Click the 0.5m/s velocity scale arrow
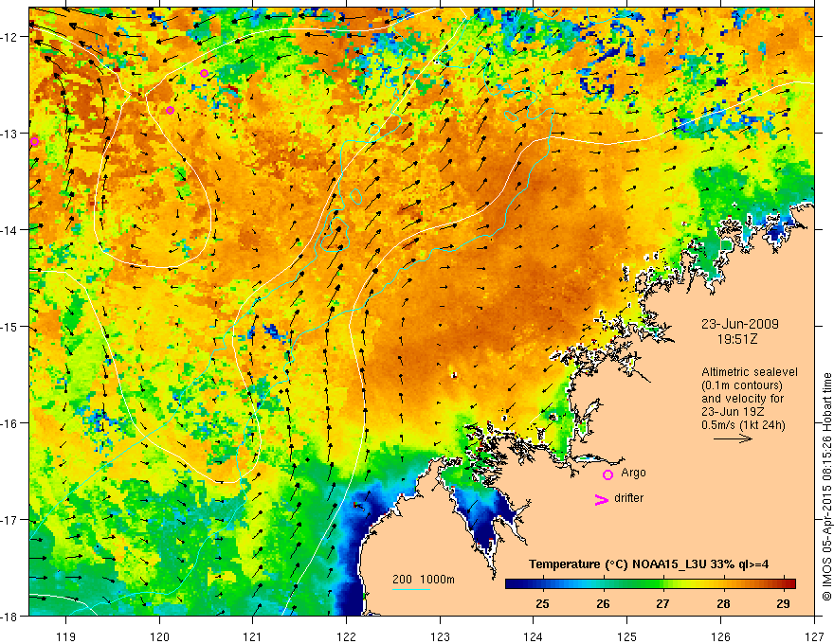 tap(733, 438)
